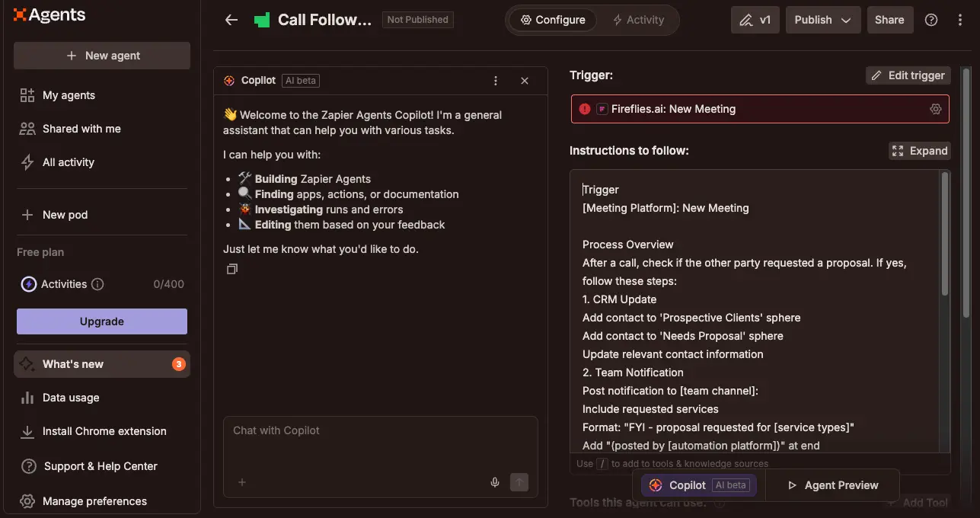Open the Agent Preview tab
980x518 pixels.
click(832, 484)
